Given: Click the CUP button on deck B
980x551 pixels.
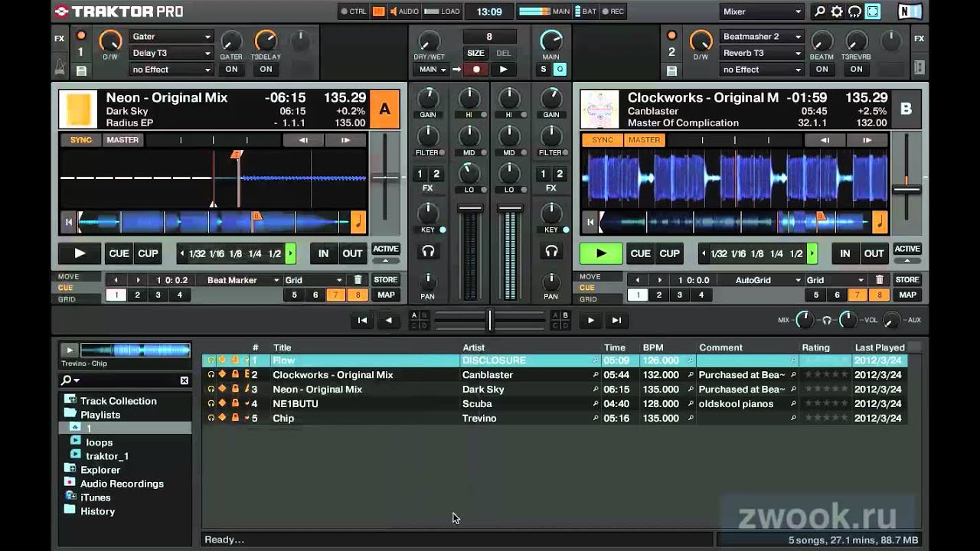Looking at the screenshot, I should [670, 253].
